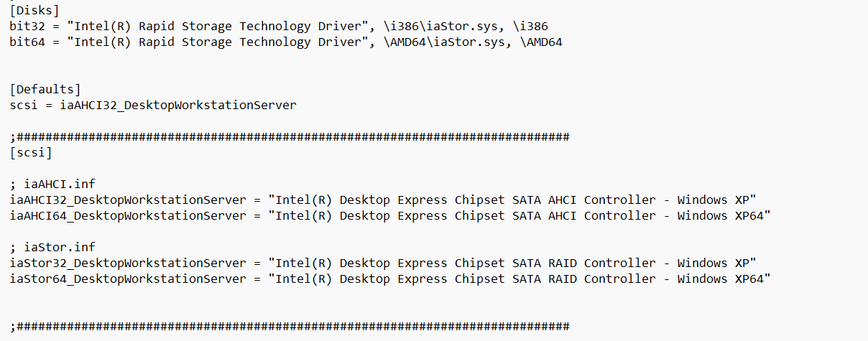Click the "; iaStor.inf" comment line

pyautogui.click(x=53, y=247)
